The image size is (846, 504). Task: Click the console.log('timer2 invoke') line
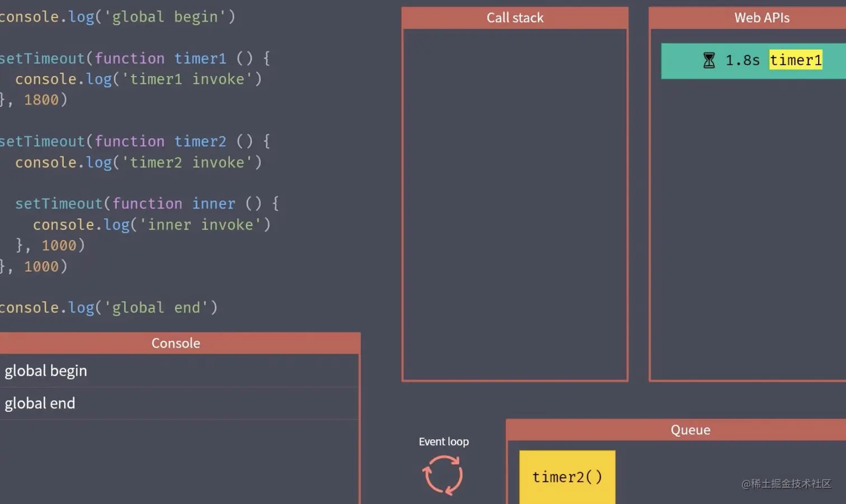coord(138,162)
